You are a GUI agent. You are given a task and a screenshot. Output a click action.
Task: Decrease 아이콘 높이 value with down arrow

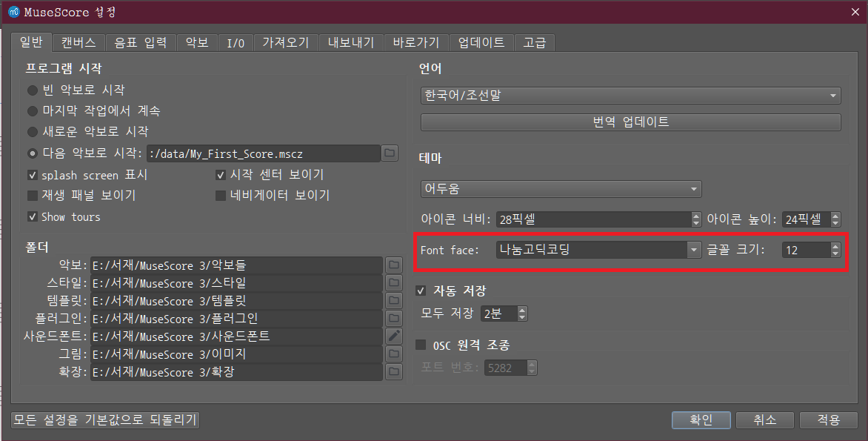[x=835, y=223]
